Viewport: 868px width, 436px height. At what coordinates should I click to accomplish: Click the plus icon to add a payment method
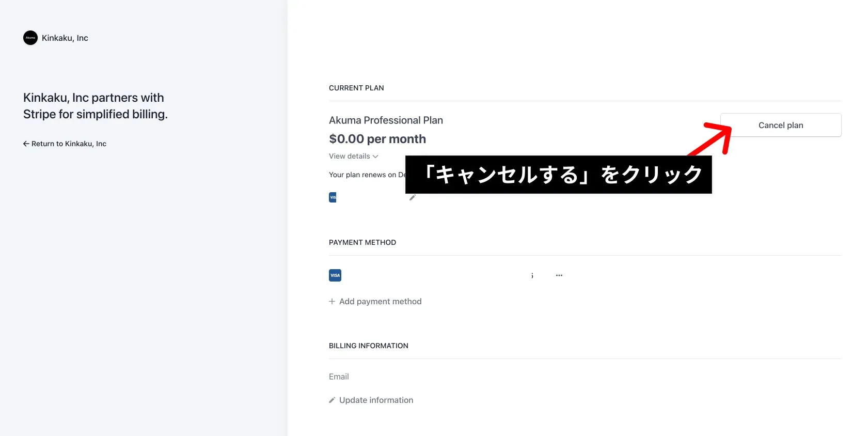pos(332,301)
